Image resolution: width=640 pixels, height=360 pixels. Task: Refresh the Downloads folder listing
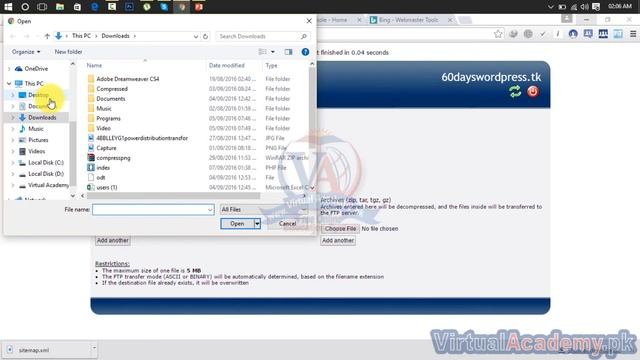click(x=205, y=36)
